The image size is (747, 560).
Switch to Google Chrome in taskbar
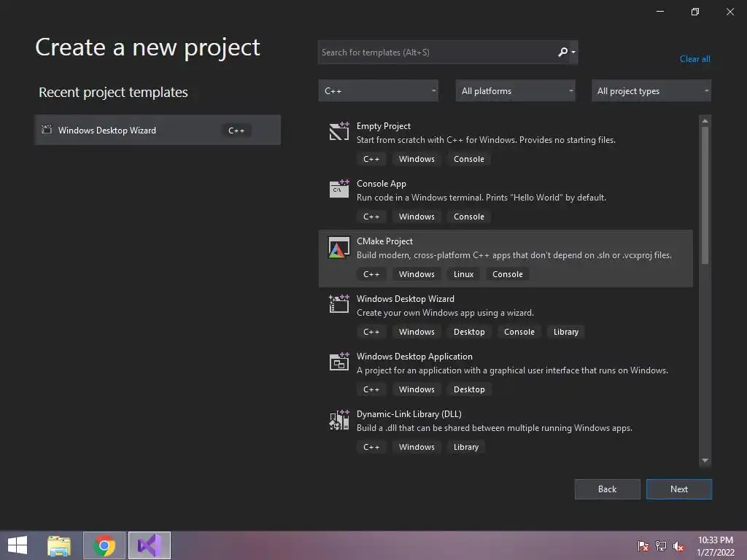tap(104, 545)
